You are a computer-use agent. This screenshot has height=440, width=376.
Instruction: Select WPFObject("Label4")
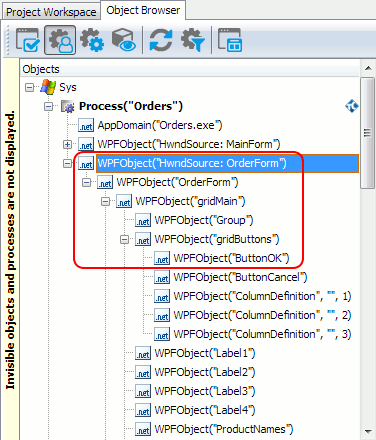[205, 410]
